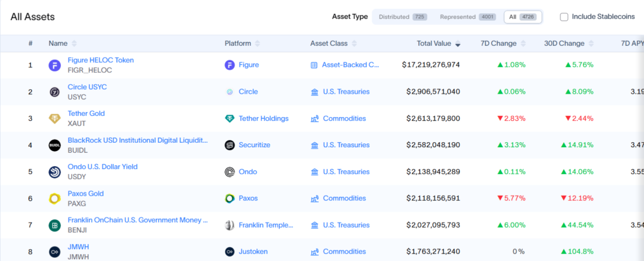Select the Distributed asset type option
Screen dimensions: 644x261
point(403,17)
